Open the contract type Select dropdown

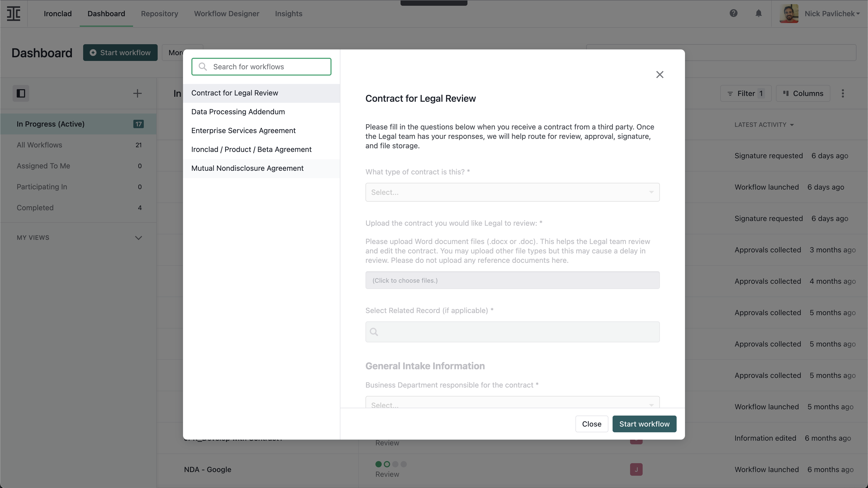pyautogui.click(x=512, y=192)
